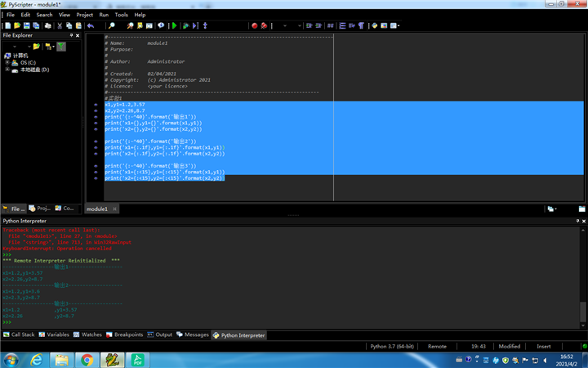Click the Clear All Breakpoints icon
Image resolution: width=588 pixels, height=368 pixels.
coord(264,25)
